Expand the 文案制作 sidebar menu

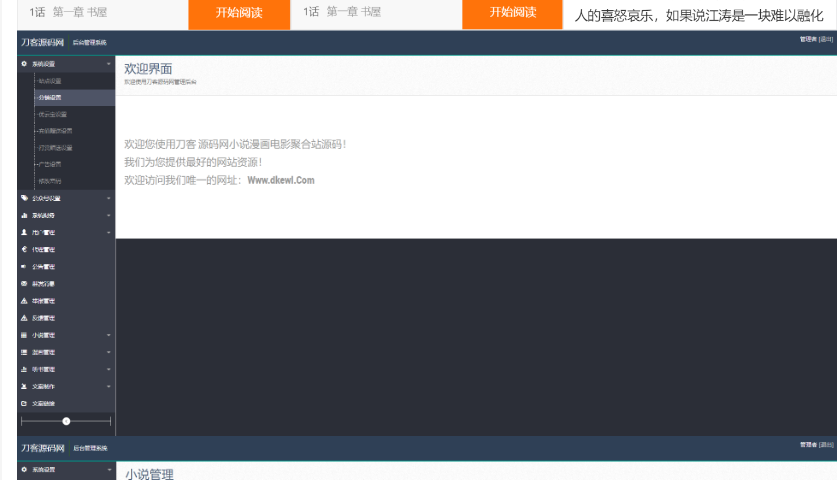pyautogui.click(x=109, y=386)
